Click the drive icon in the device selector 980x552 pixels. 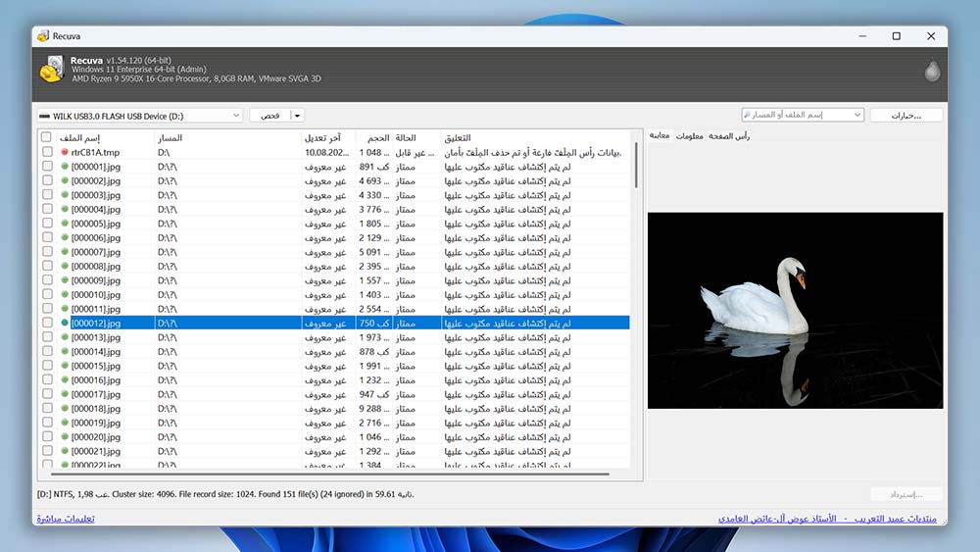click(x=44, y=116)
